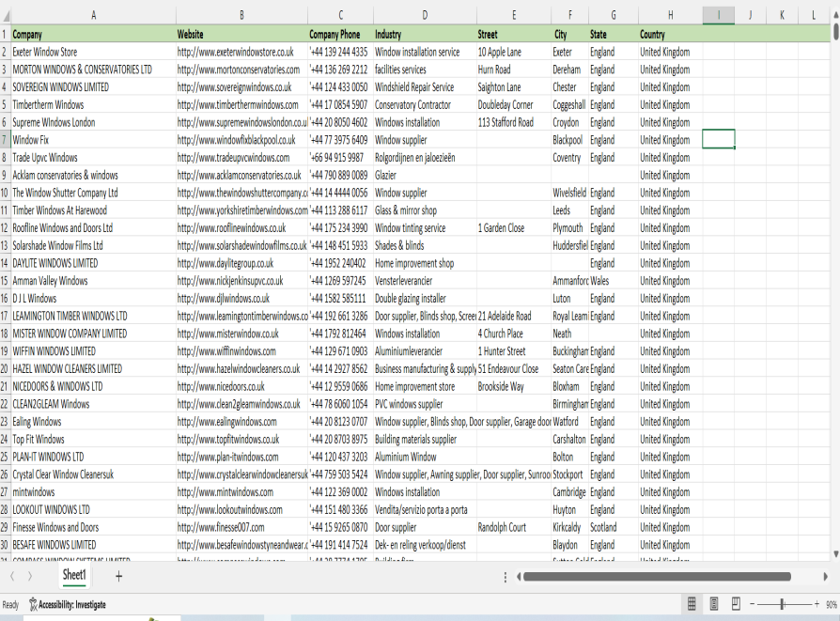Select phone number '+44 139 244 4335

click(x=341, y=52)
